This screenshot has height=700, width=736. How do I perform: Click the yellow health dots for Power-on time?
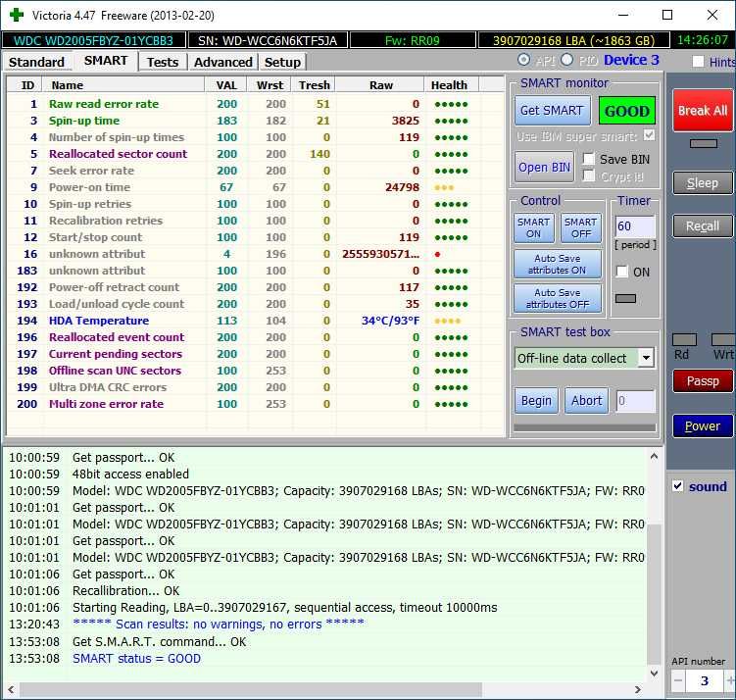pyautogui.click(x=444, y=188)
